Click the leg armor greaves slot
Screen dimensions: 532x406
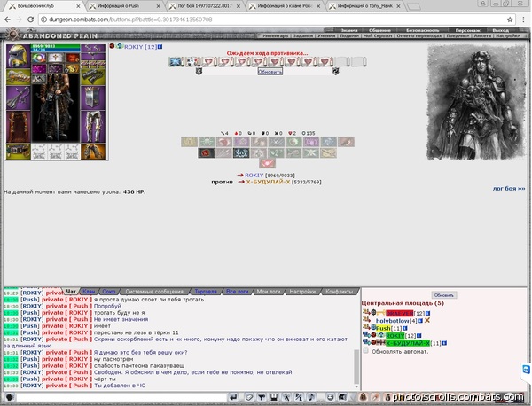point(93,127)
